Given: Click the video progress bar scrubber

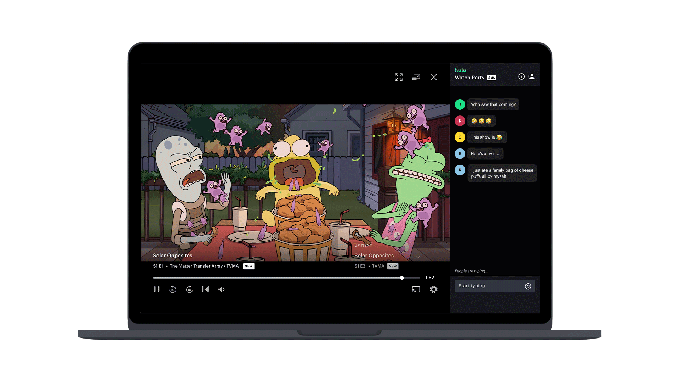Looking at the screenshot, I should pos(402,278).
